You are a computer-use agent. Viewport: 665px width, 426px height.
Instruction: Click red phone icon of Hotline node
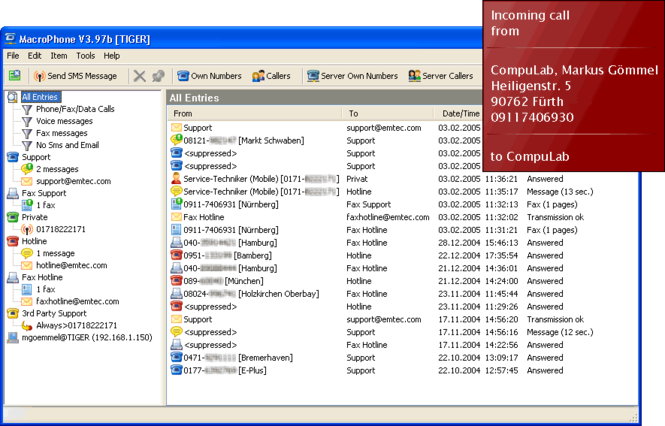(x=13, y=241)
